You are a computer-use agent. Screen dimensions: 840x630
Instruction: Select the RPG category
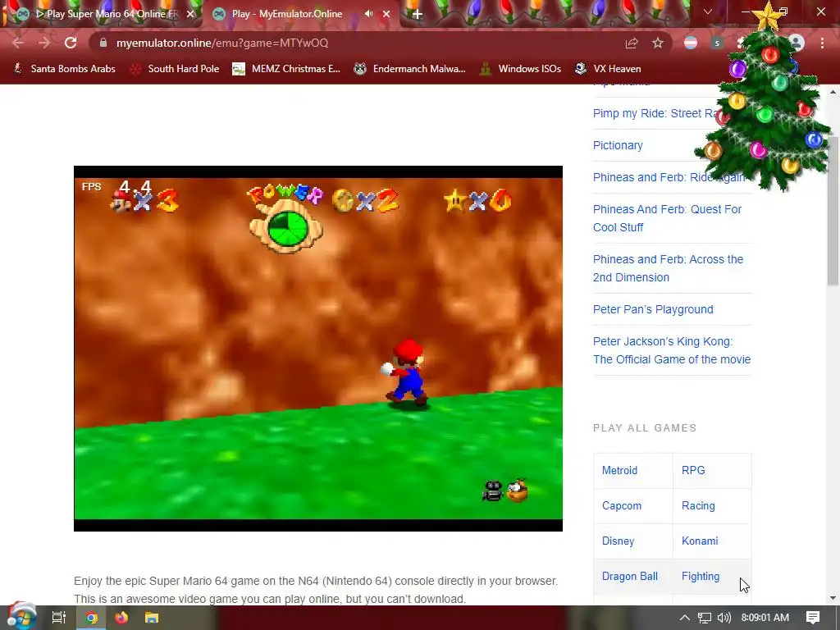tap(693, 470)
